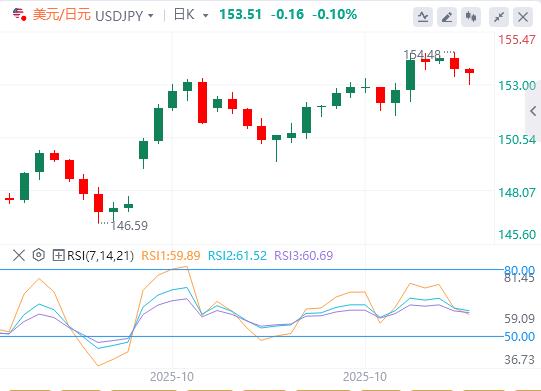Select the RSI1:59.89 value
Image resolution: width=541 pixels, height=391 pixels.
pos(171,256)
